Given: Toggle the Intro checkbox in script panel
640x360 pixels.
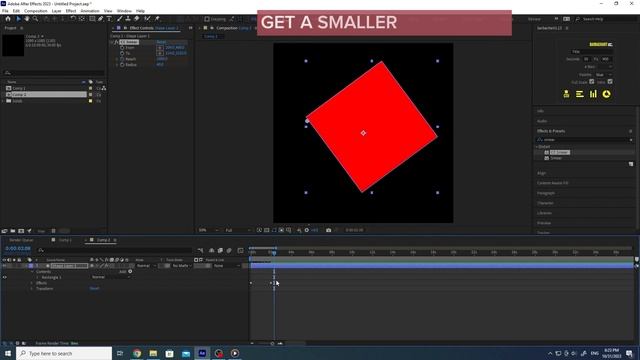Looking at the screenshot, I should 610,82.
